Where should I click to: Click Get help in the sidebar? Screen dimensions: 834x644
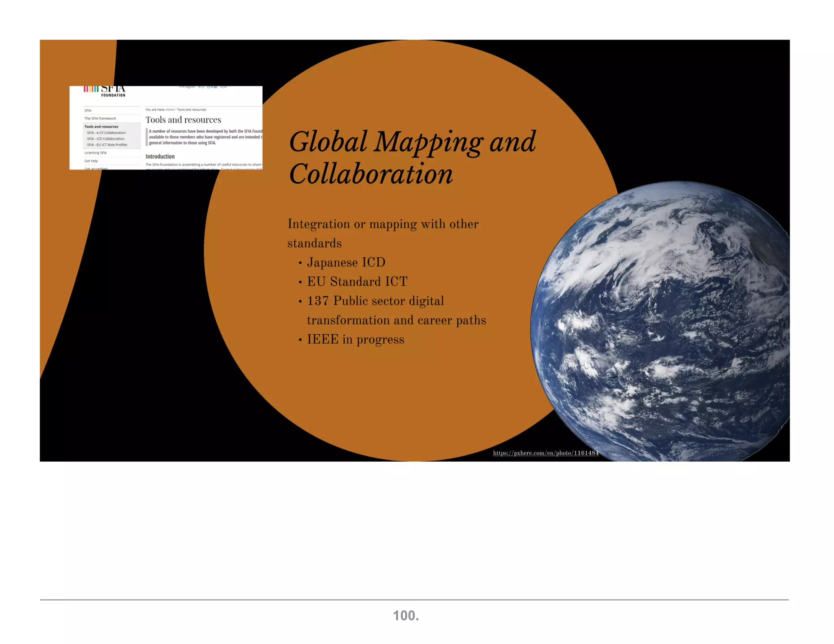click(91, 161)
